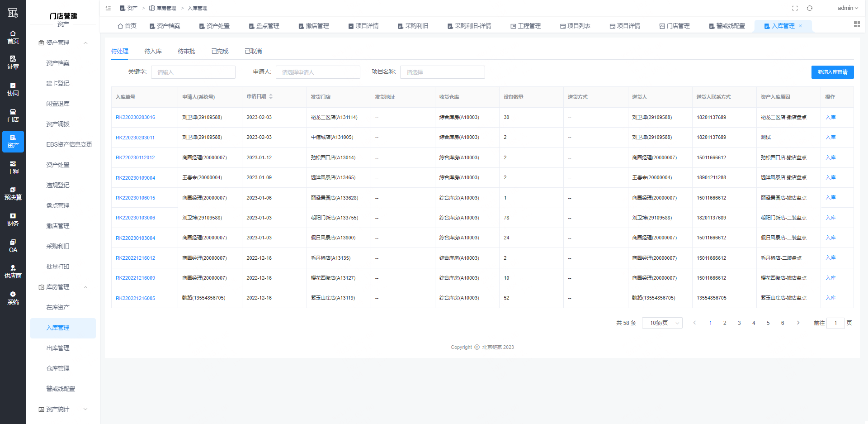The height and width of the screenshot is (424, 868).
Task: Click the refresh icon in top bar
Action: pyautogui.click(x=810, y=8)
